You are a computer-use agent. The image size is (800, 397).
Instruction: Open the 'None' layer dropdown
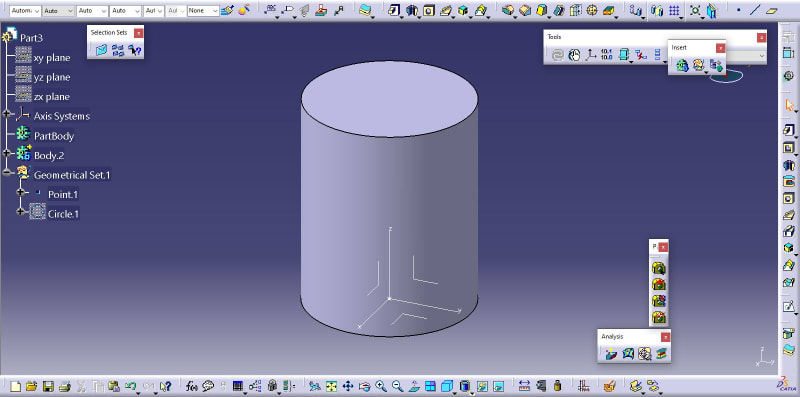(x=203, y=10)
